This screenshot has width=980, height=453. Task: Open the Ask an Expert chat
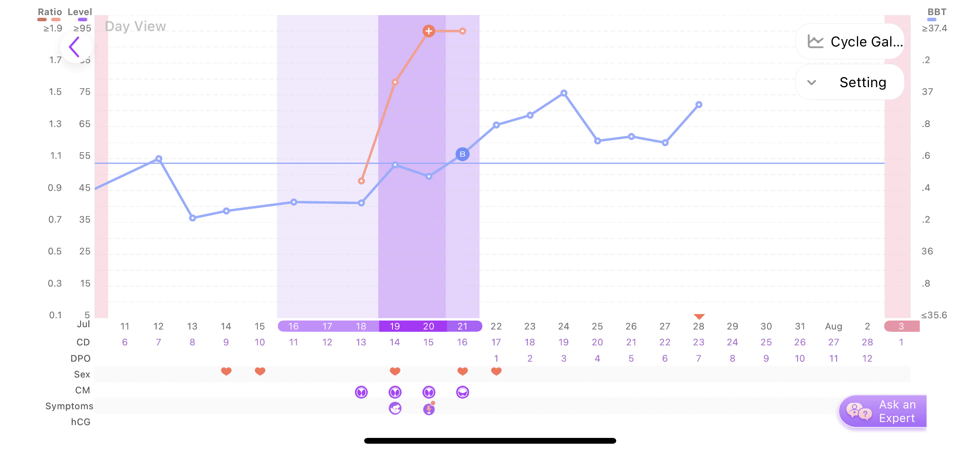pos(882,411)
